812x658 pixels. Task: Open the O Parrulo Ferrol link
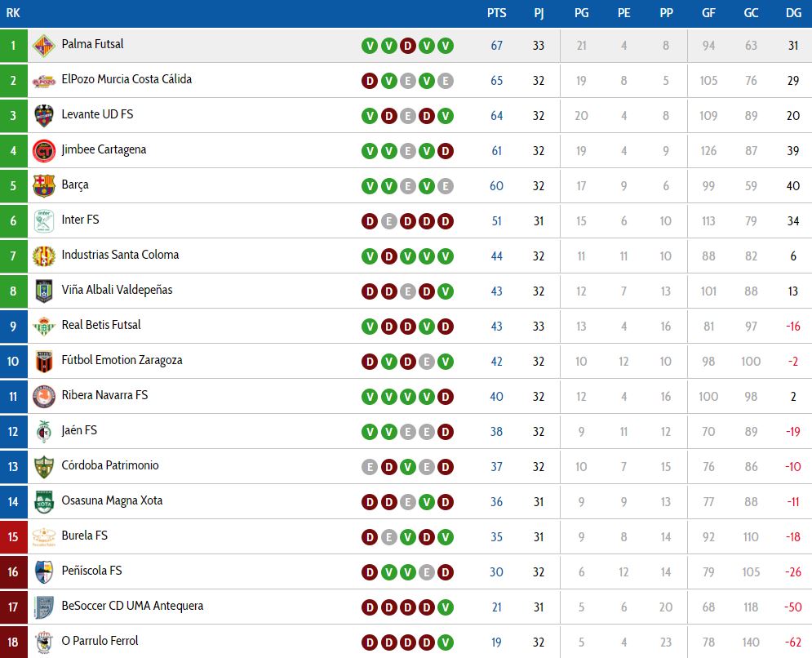click(x=100, y=641)
